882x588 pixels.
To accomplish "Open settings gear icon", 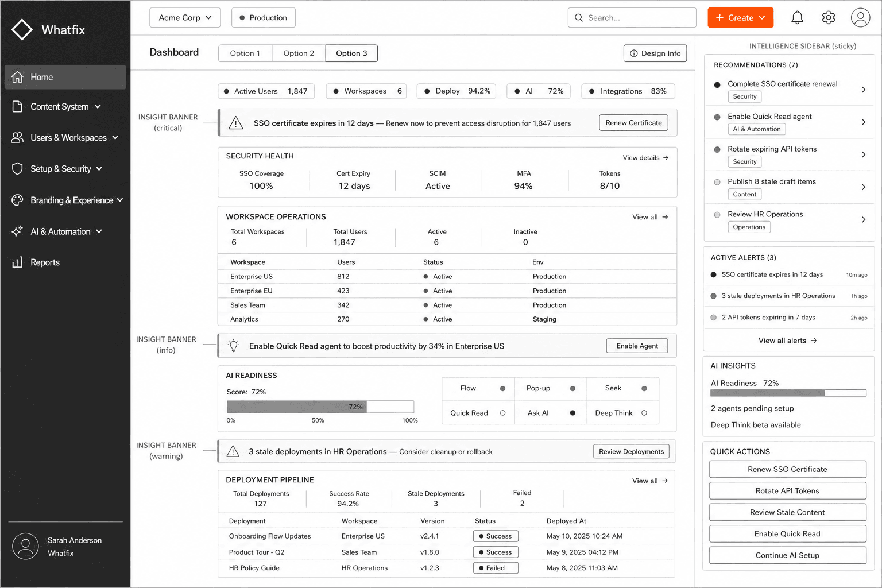I will point(828,18).
